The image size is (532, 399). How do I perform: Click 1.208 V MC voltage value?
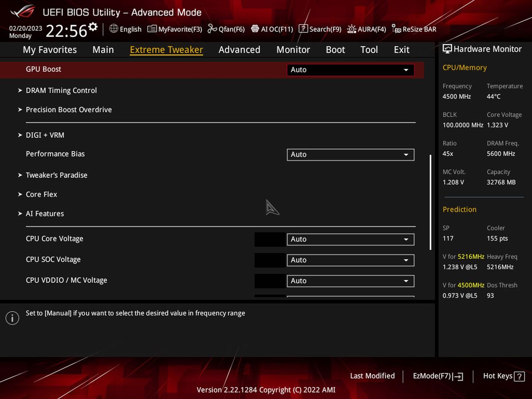453,182
